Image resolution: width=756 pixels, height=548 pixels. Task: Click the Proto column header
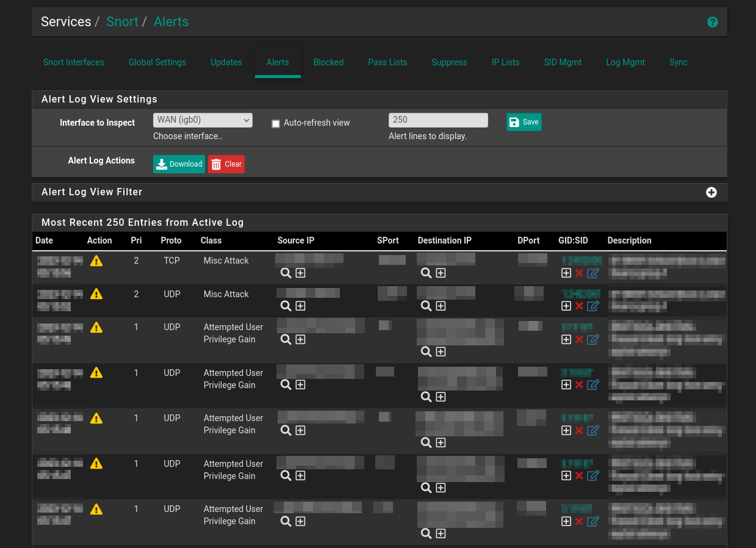pyautogui.click(x=171, y=240)
